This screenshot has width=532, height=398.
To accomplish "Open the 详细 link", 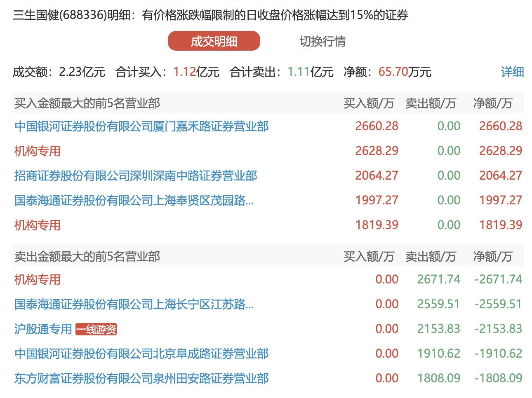I will [x=512, y=72].
